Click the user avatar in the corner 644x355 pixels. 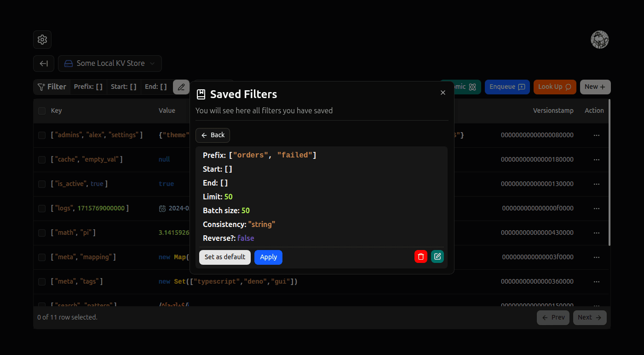coord(599,40)
